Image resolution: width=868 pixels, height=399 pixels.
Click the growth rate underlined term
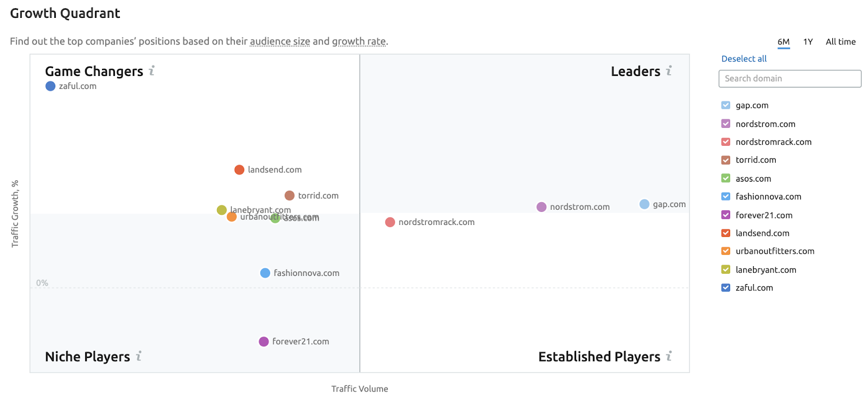[x=359, y=41]
